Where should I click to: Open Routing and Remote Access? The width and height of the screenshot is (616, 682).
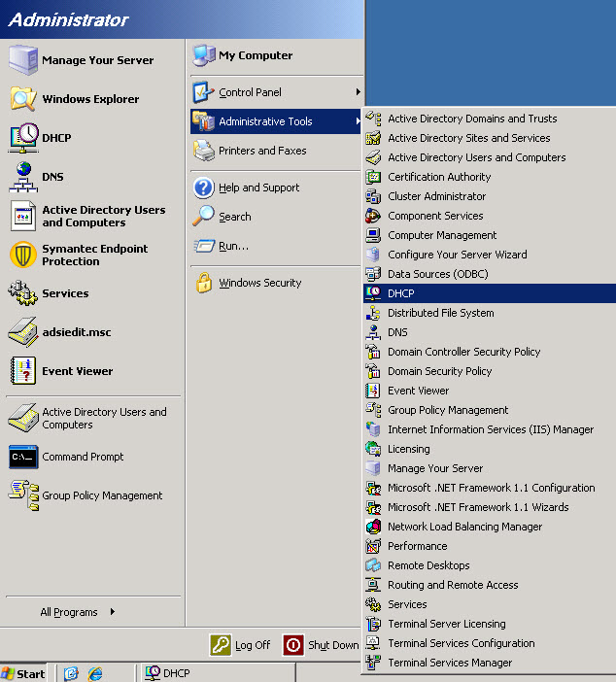point(490,585)
